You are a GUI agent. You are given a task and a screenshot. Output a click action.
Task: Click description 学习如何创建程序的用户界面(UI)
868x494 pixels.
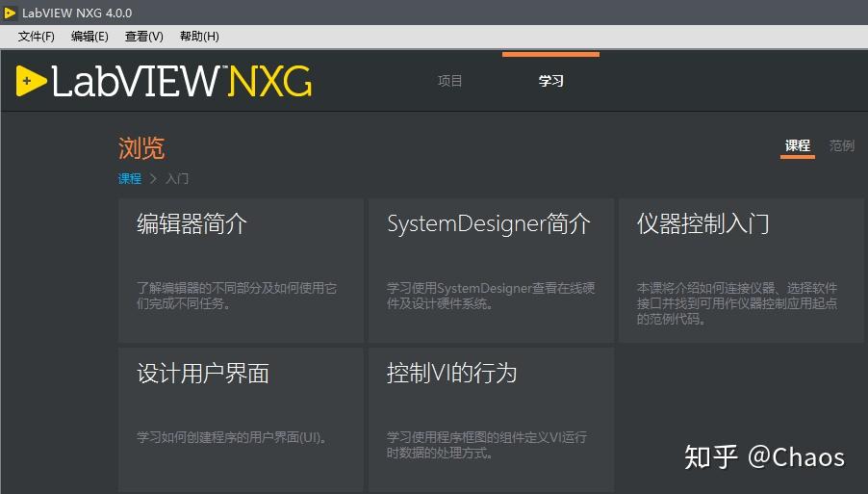[231, 437]
